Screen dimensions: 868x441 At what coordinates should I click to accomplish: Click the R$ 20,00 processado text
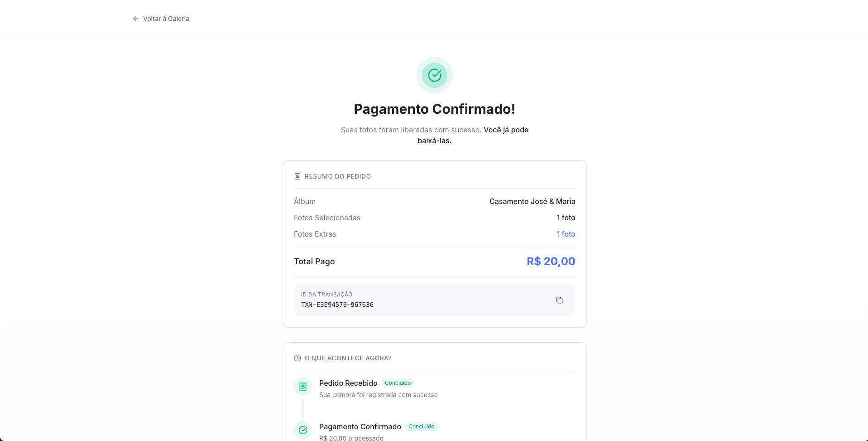[x=351, y=438]
